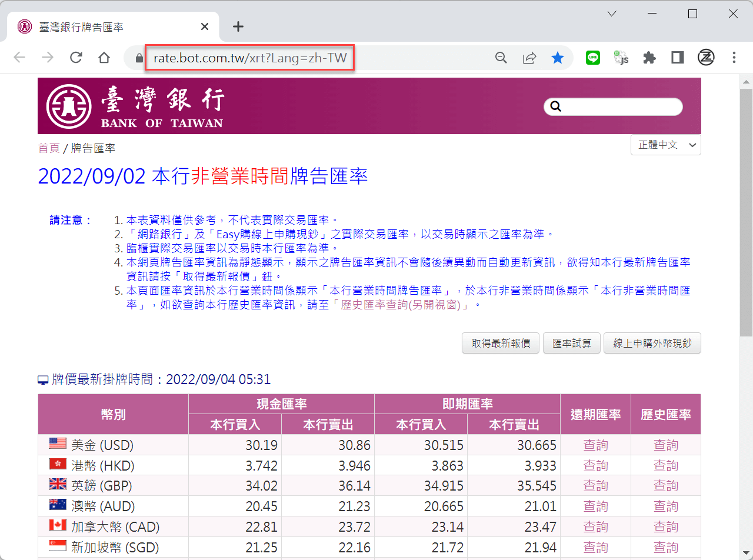Open the profile avatar icon
The width and height of the screenshot is (753, 560).
(706, 58)
